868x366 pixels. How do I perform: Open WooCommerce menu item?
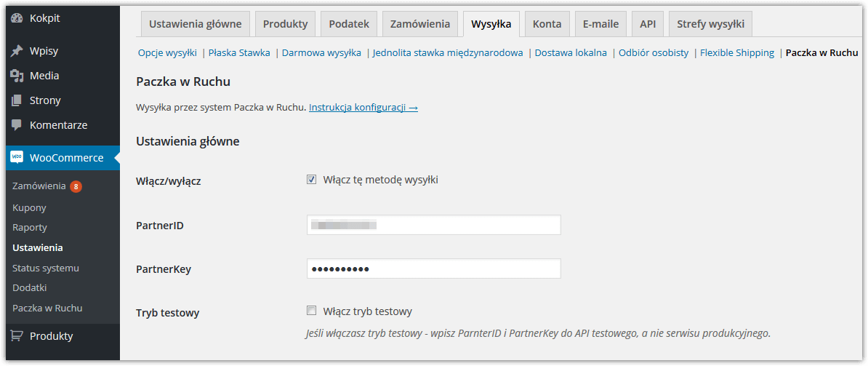63,158
